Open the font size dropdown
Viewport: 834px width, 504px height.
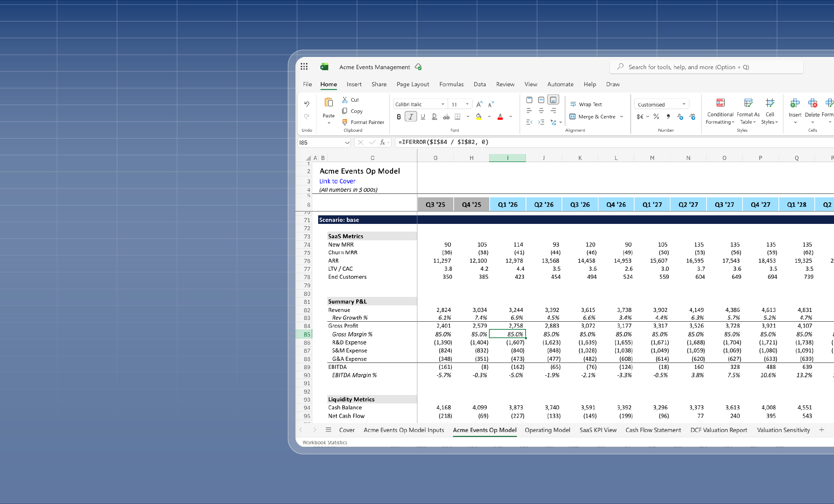(x=460, y=104)
